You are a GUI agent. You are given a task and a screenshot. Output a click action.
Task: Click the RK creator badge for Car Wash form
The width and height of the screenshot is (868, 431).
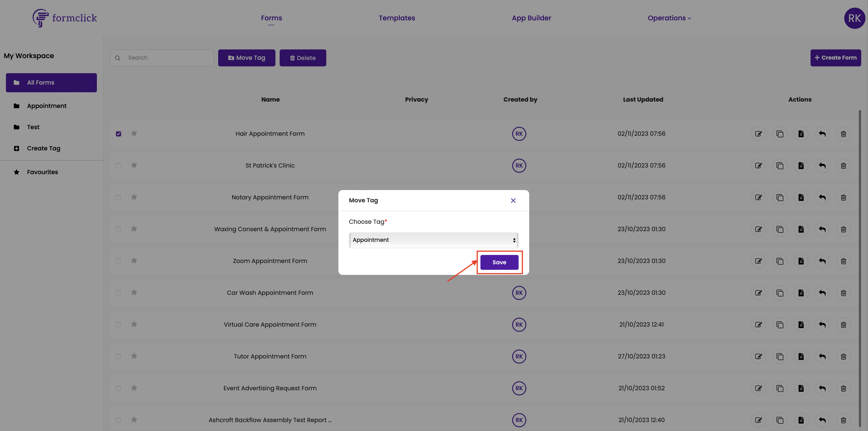[519, 293]
